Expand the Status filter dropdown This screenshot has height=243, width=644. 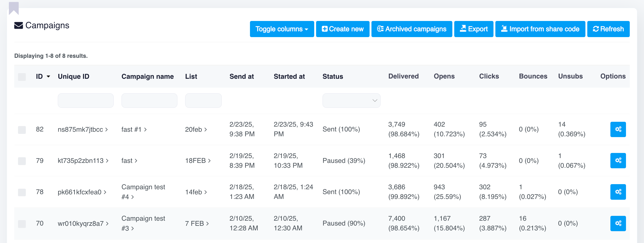point(351,101)
